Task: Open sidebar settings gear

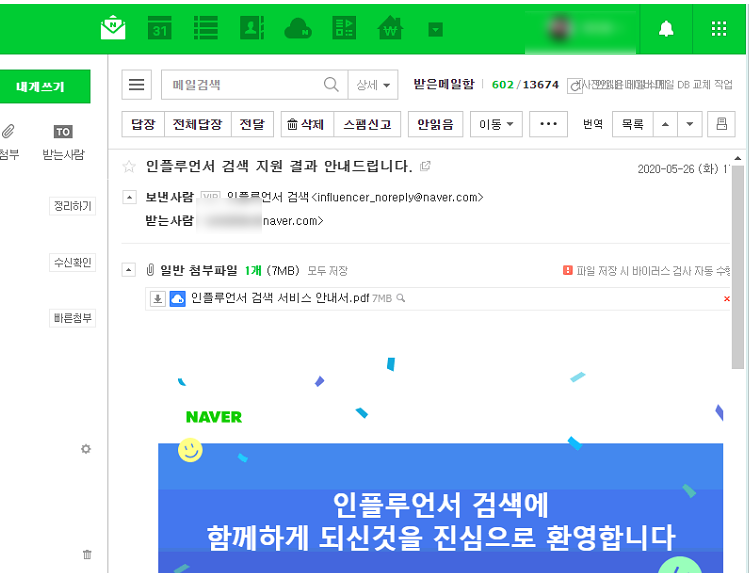Action: (86, 449)
